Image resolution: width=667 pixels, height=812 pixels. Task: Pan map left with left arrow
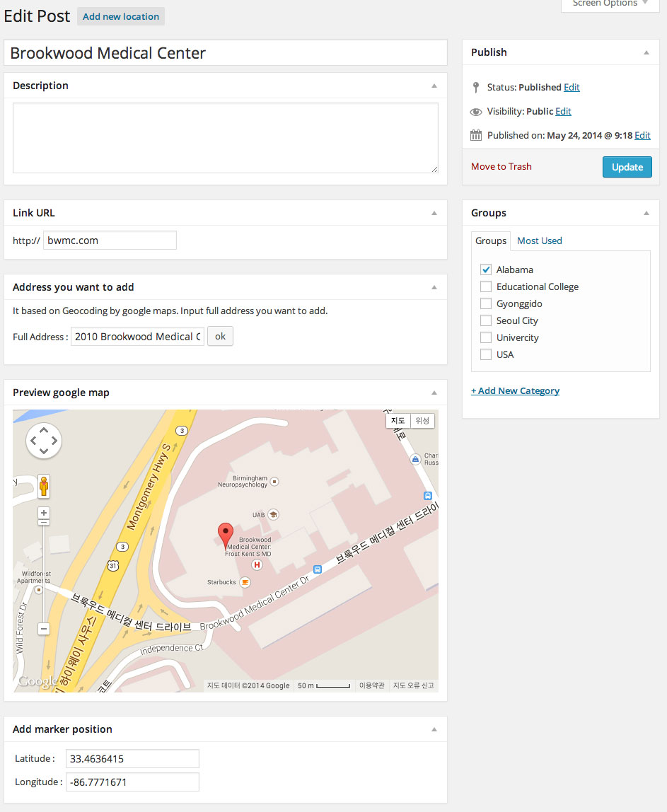coord(34,441)
